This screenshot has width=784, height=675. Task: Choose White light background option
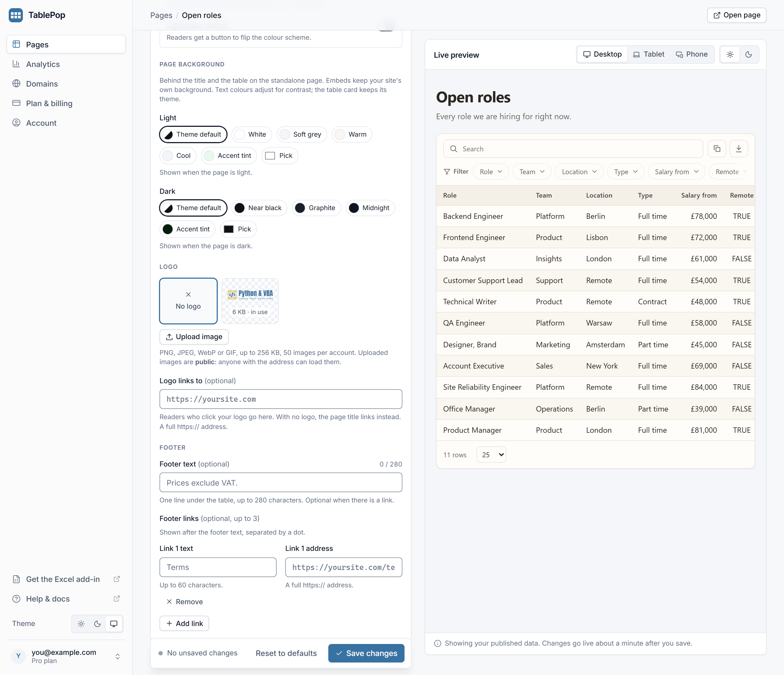pyautogui.click(x=252, y=134)
